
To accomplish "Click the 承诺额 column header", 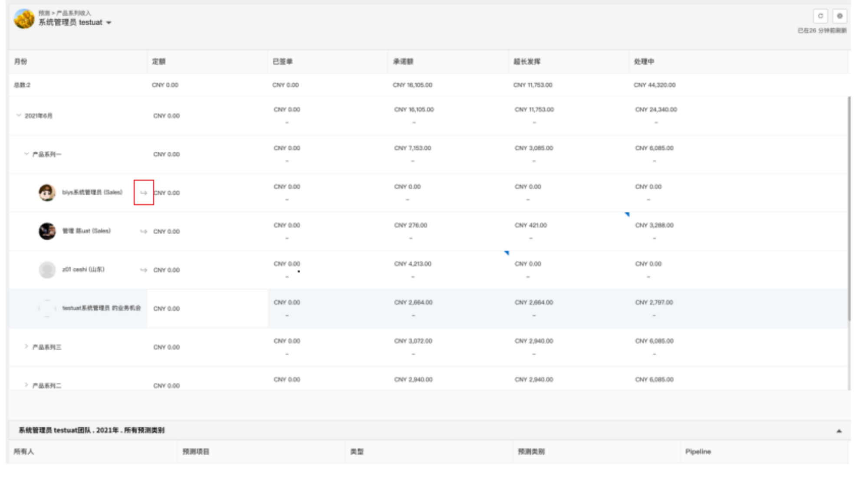I will 403,62.
